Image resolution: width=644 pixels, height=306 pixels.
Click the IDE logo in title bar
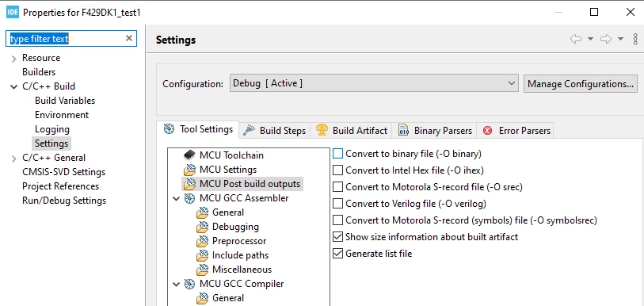click(13, 12)
